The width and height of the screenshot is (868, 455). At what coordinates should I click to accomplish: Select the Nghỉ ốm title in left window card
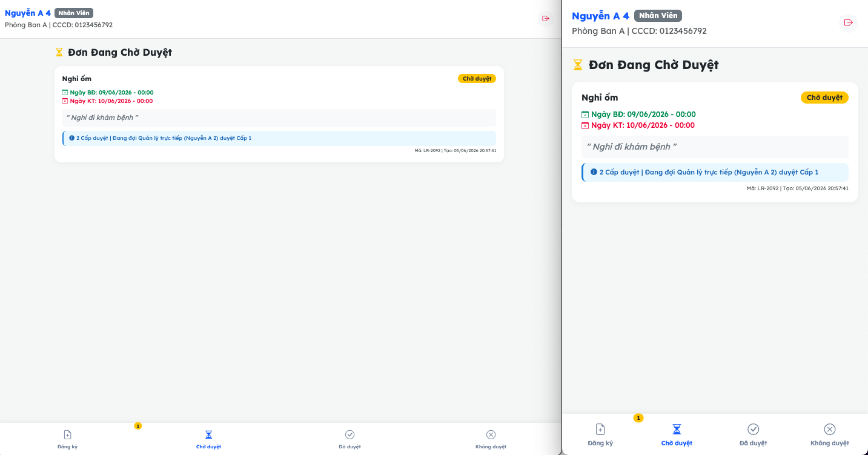(x=77, y=79)
